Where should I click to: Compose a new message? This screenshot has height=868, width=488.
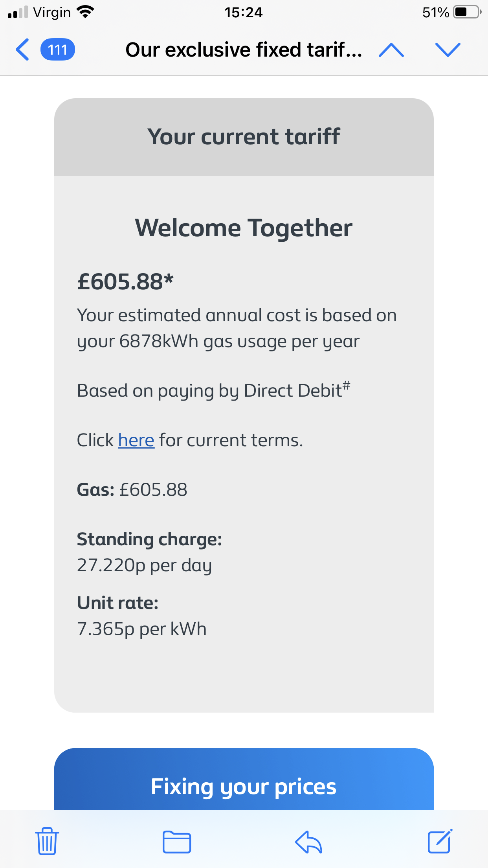440,841
